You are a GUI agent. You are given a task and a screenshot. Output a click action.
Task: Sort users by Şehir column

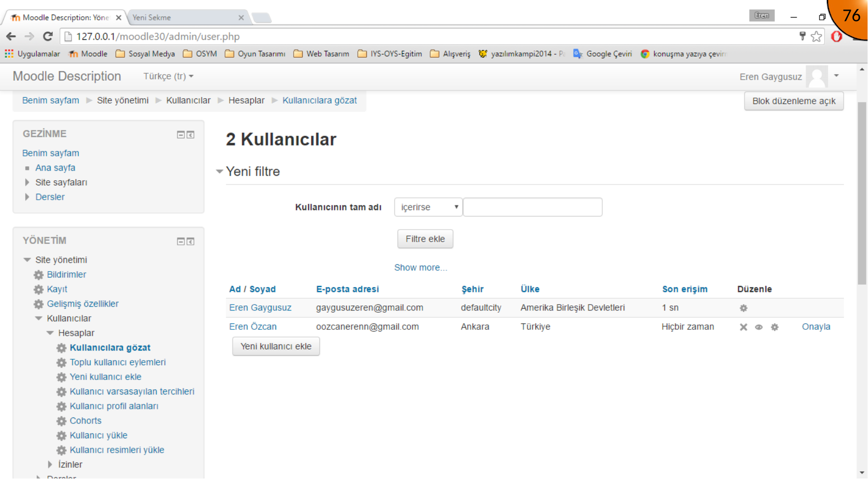(x=472, y=289)
